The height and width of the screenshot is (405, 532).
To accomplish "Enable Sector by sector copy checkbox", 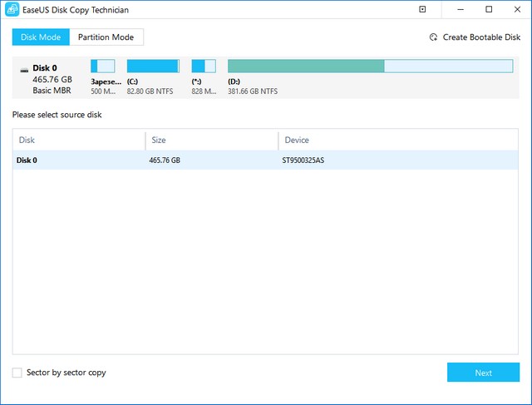I will tap(17, 373).
